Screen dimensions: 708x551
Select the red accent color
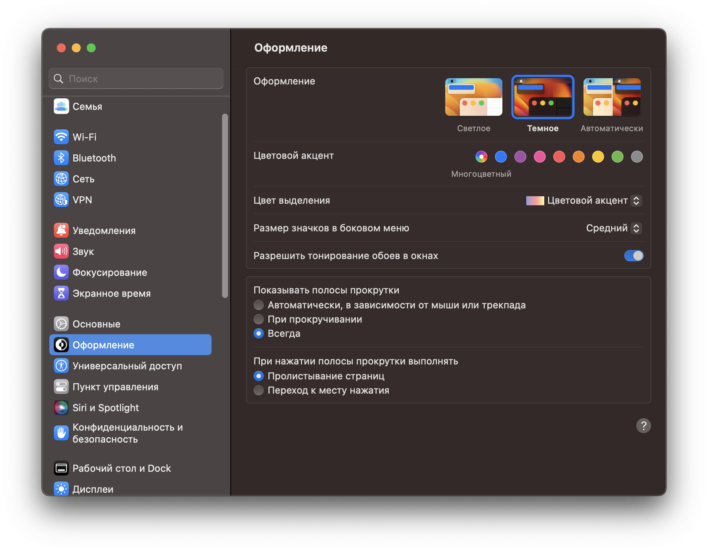pyautogui.click(x=559, y=157)
